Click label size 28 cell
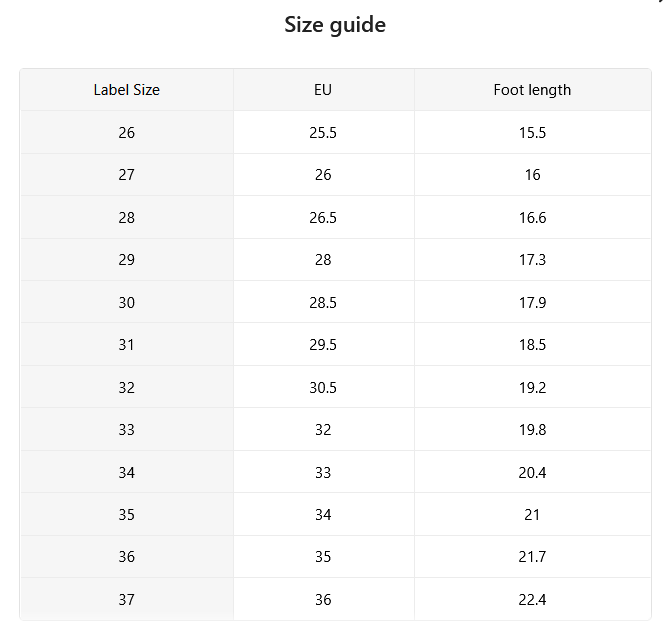667x628 pixels. 127,217
